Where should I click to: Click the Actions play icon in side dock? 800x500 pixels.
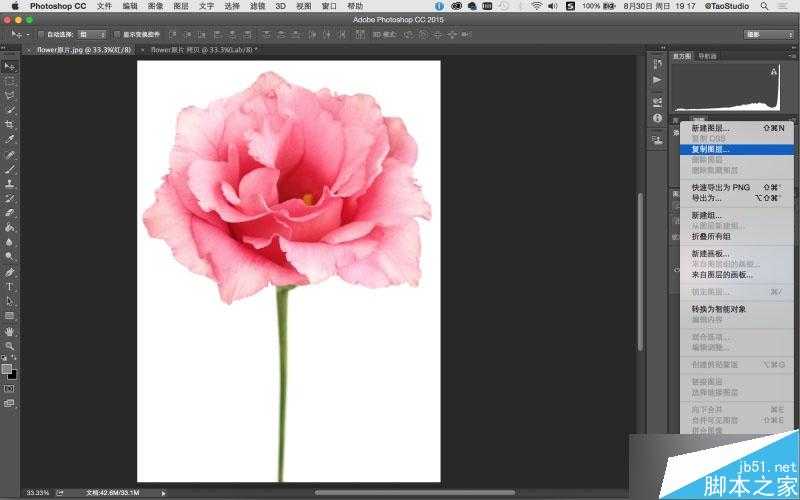coord(657,79)
